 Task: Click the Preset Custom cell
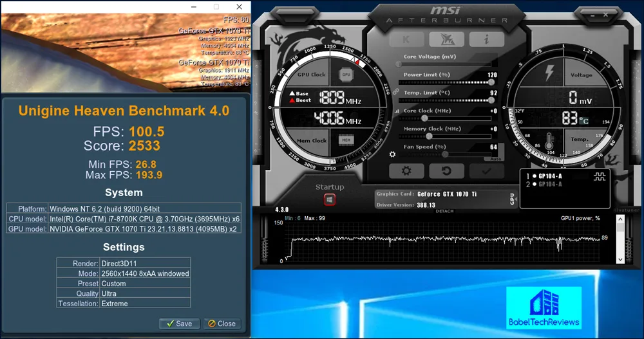145,284
